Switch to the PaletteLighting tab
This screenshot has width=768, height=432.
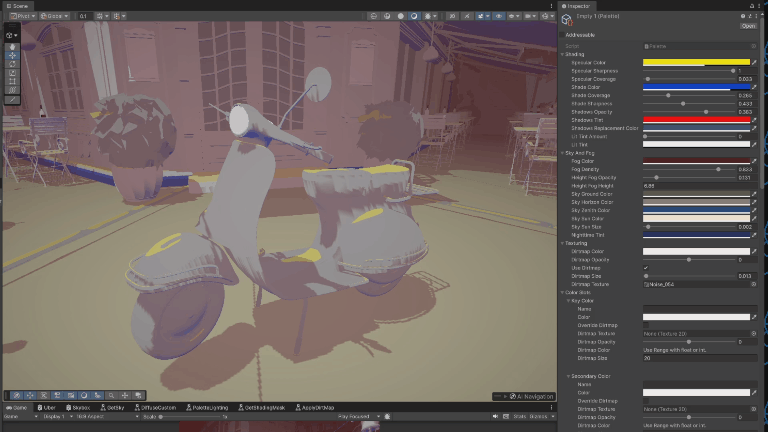(x=207, y=408)
